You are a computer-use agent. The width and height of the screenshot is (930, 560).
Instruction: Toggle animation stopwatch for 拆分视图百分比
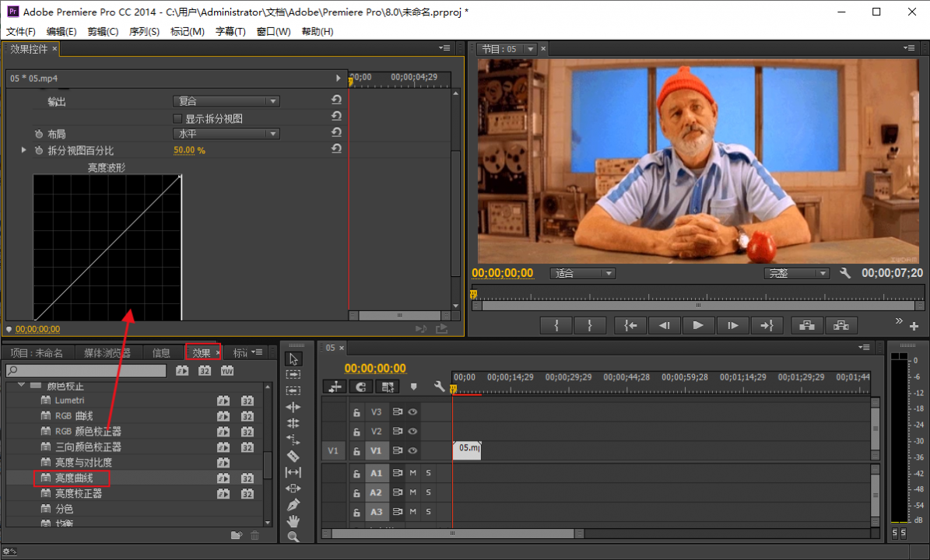coord(39,151)
